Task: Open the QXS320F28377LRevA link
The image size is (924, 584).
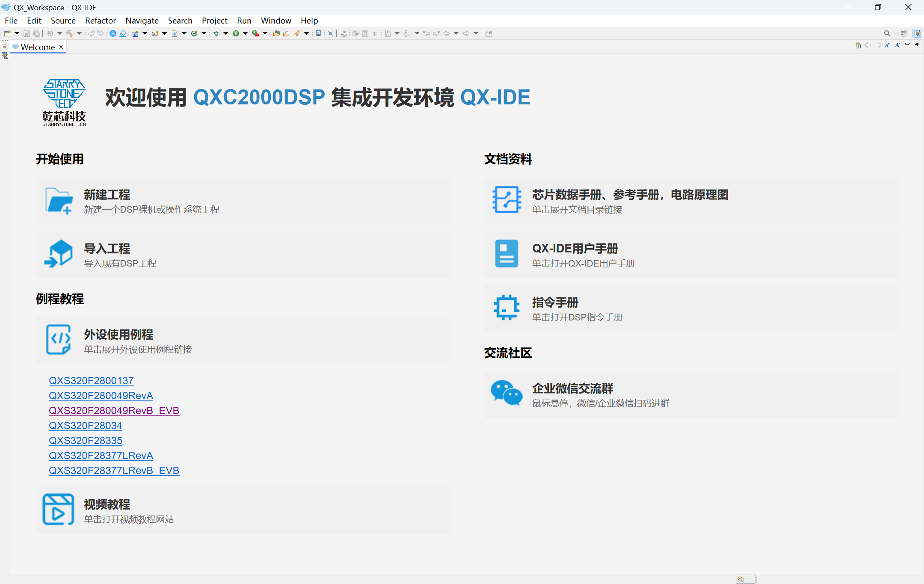Action: [101, 455]
